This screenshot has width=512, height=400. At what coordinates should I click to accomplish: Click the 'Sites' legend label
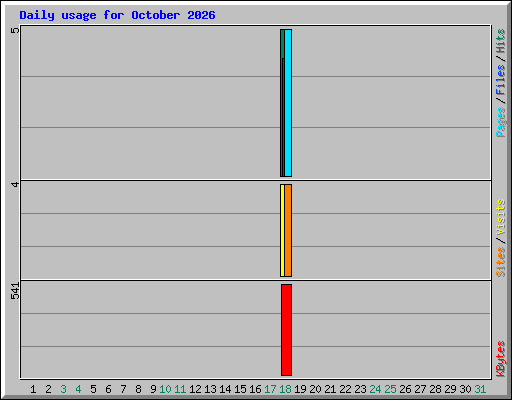coord(501,262)
